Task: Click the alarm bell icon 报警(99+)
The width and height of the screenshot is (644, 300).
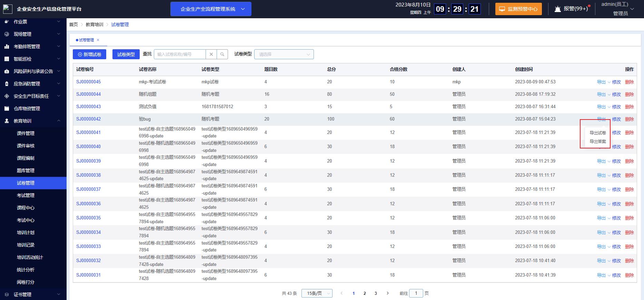Action: [557, 9]
